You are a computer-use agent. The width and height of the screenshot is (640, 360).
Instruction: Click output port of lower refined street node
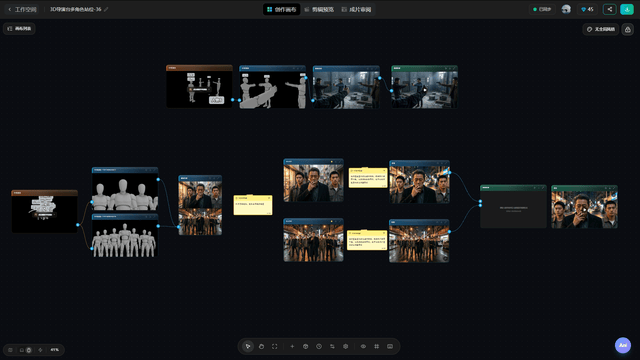pos(449,232)
